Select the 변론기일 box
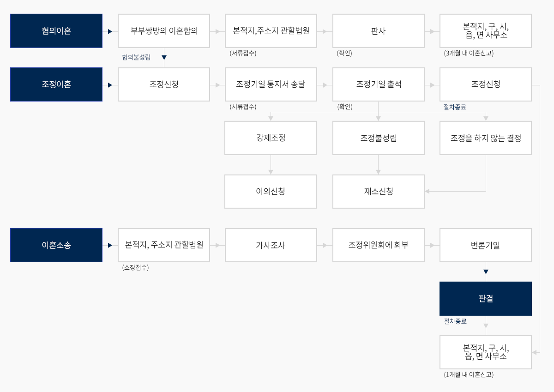This screenshot has width=554, height=392. coord(486,245)
